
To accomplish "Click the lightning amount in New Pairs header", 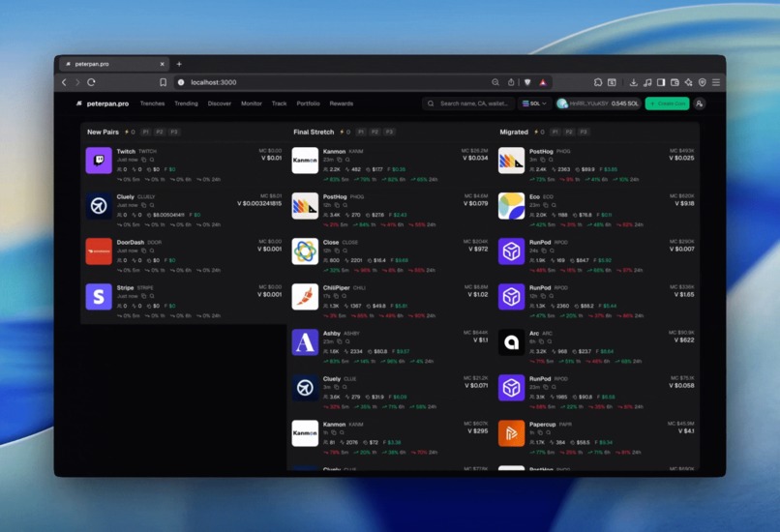I will coord(130,132).
